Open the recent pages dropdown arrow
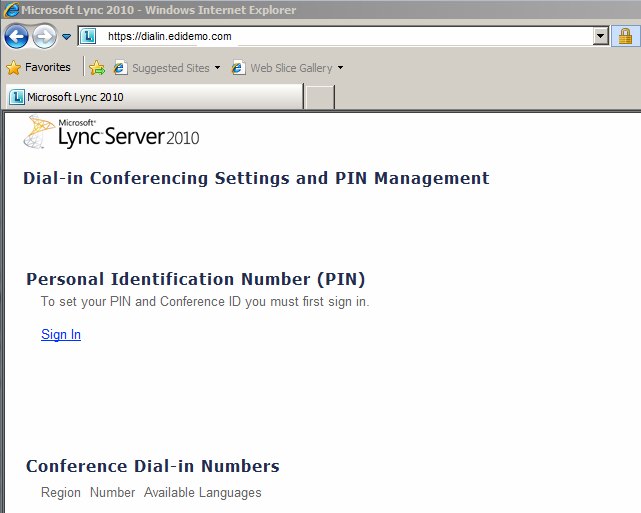Image resolution: width=641 pixels, height=513 pixels. tap(66, 37)
